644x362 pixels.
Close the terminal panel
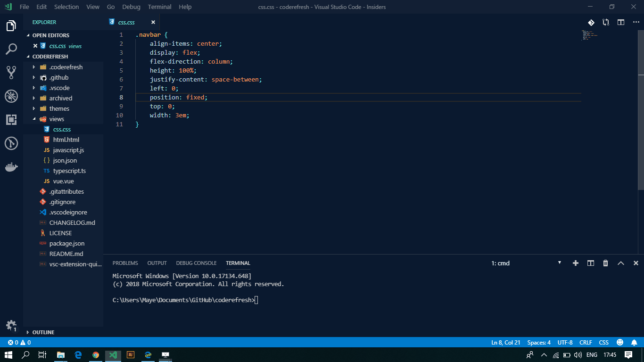tap(636, 263)
